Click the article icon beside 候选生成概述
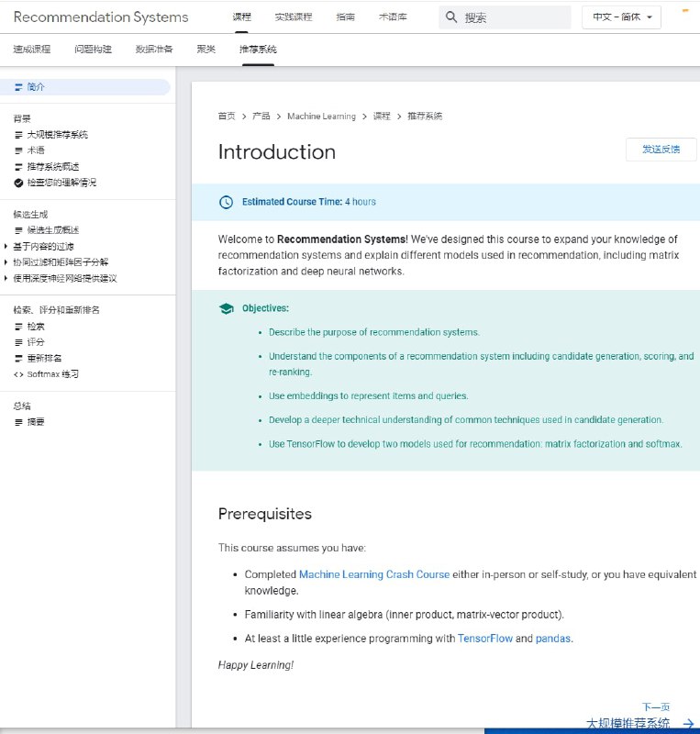The image size is (700, 734). pyautogui.click(x=18, y=230)
